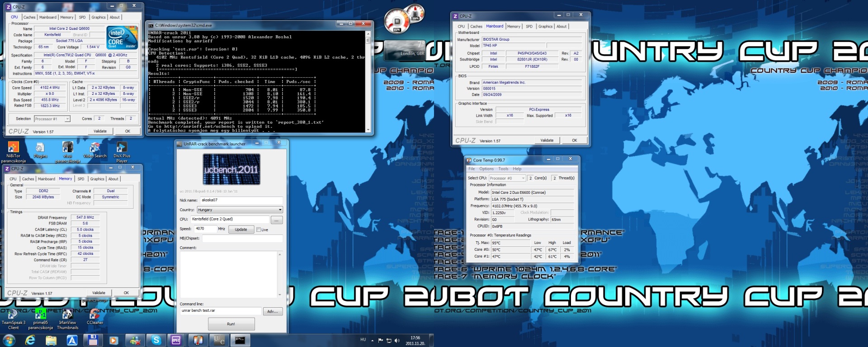Click the Command line field 'unrar bench test.rar'
The width and height of the screenshot is (868, 347).
[x=221, y=311]
